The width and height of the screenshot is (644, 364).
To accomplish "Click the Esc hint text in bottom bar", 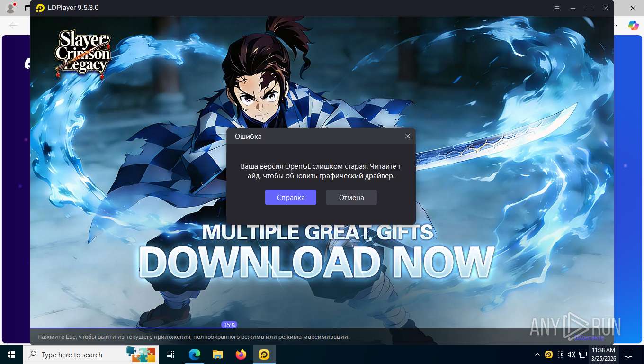I will 193,337.
